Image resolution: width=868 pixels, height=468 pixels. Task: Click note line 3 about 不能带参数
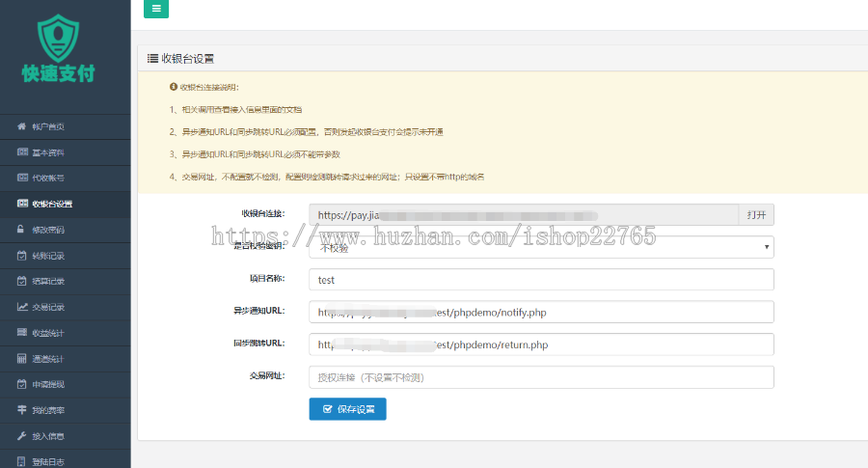click(x=255, y=154)
